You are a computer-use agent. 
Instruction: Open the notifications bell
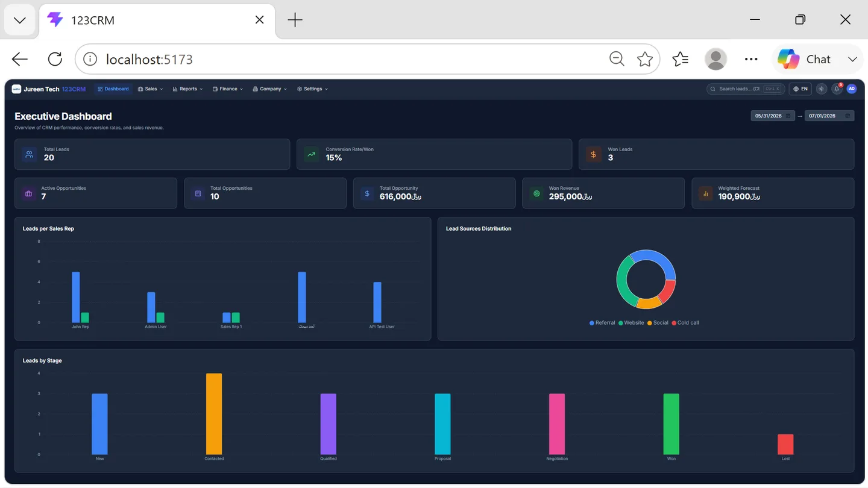[x=837, y=89]
